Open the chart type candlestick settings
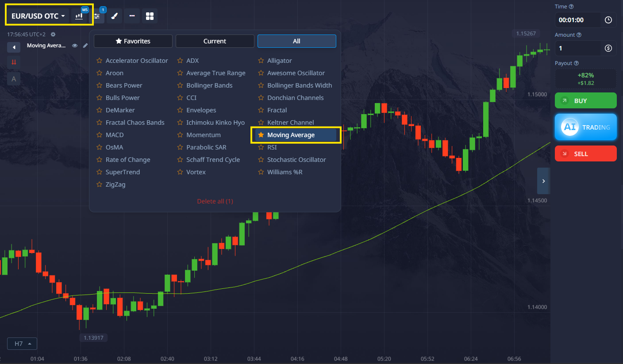The width and height of the screenshot is (623, 364). [x=80, y=16]
